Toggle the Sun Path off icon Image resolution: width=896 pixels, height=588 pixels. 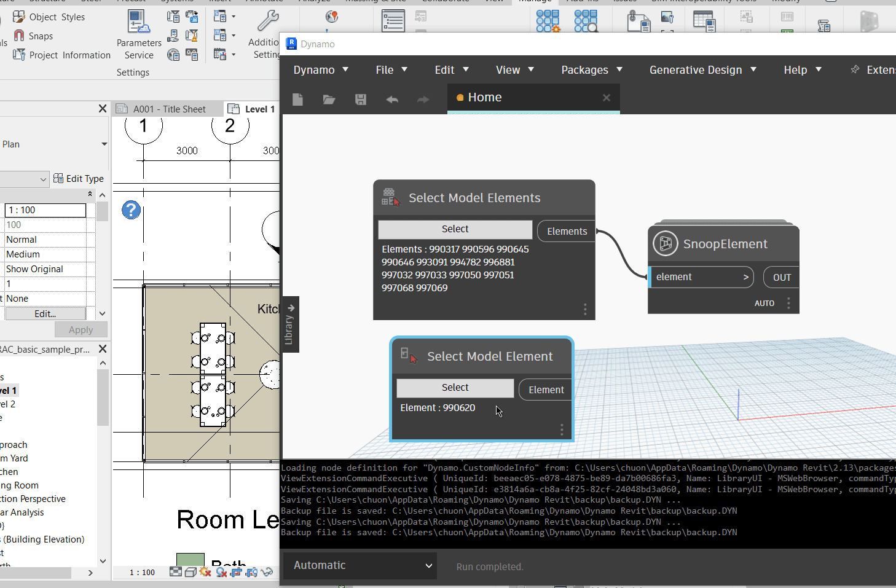pyautogui.click(x=205, y=572)
